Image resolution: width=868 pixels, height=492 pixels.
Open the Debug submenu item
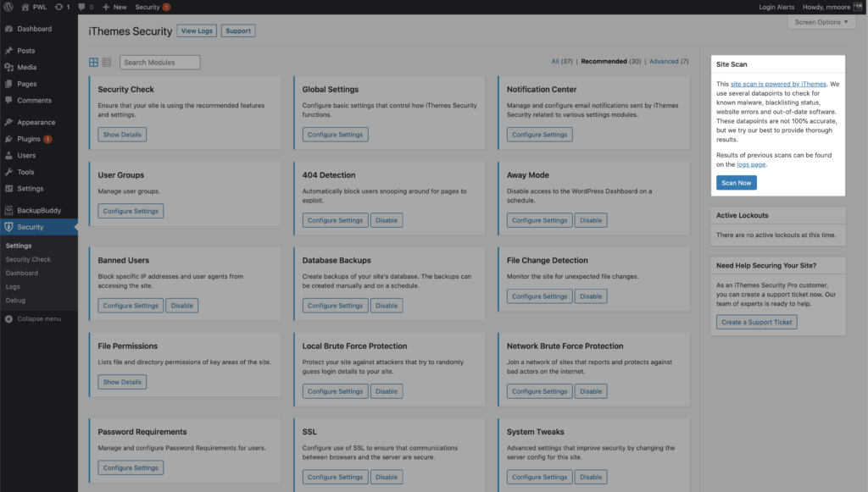click(x=15, y=300)
